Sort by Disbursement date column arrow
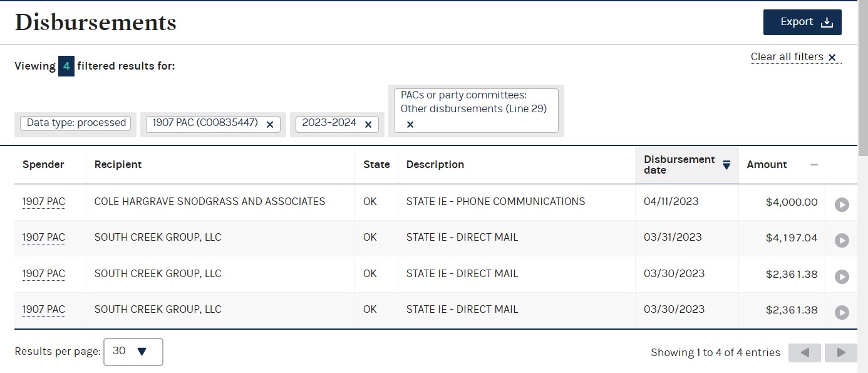868x373 pixels. [x=726, y=165]
